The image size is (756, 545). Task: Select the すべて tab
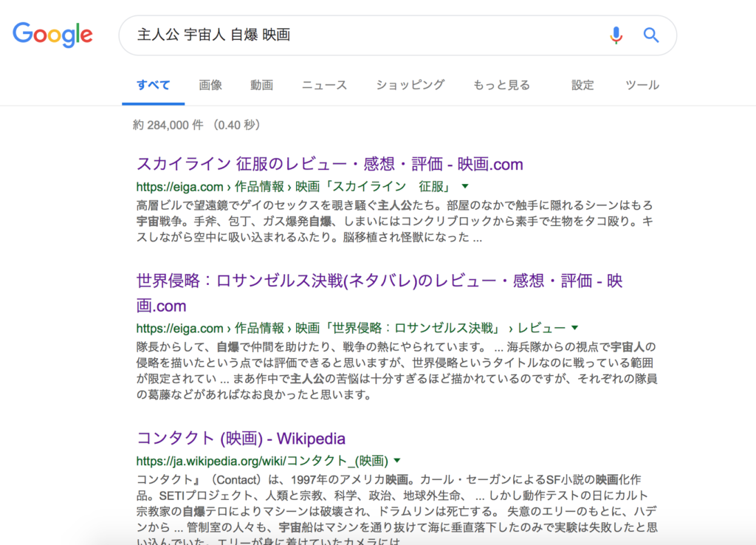click(x=153, y=85)
